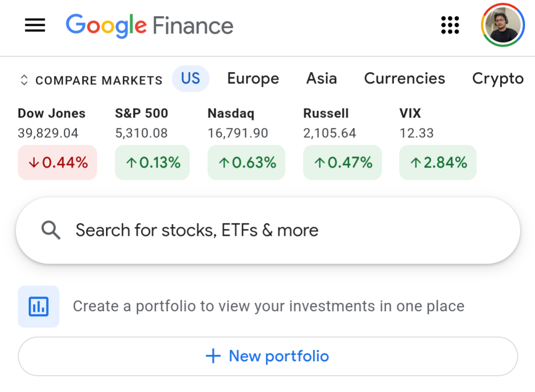View the Currencies market section
This screenshot has width=535, height=392.
pyautogui.click(x=404, y=78)
